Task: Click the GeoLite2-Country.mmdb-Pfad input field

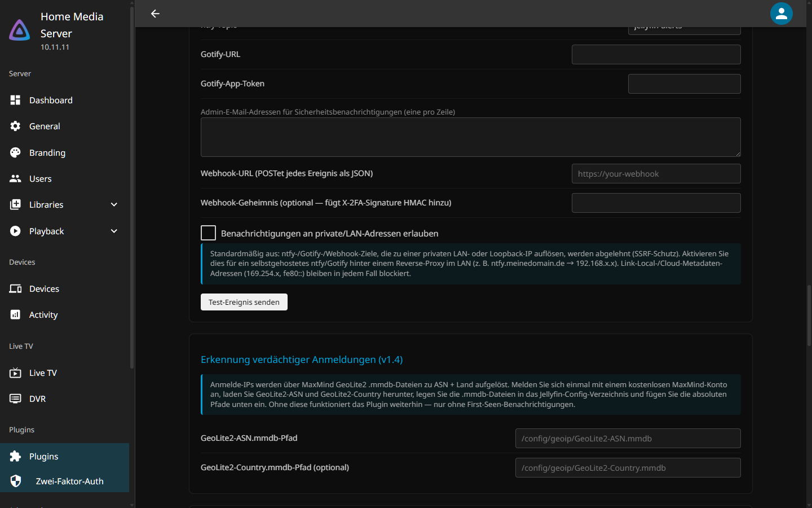Action: [x=628, y=467]
